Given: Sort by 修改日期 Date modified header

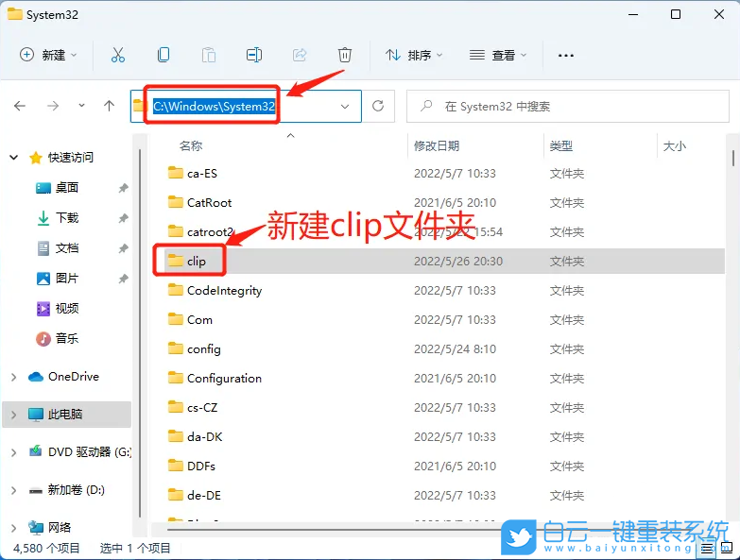Looking at the screenshot, I should [437, 146].
